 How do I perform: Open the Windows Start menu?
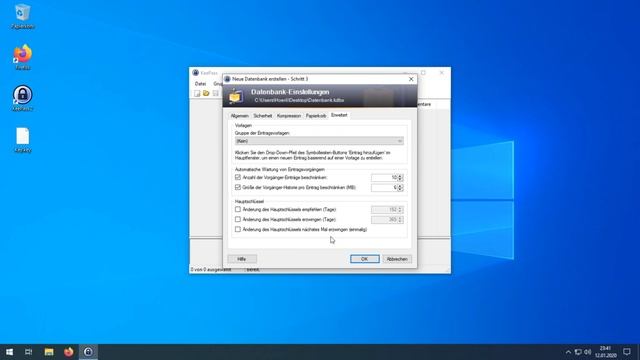(9, 352)
